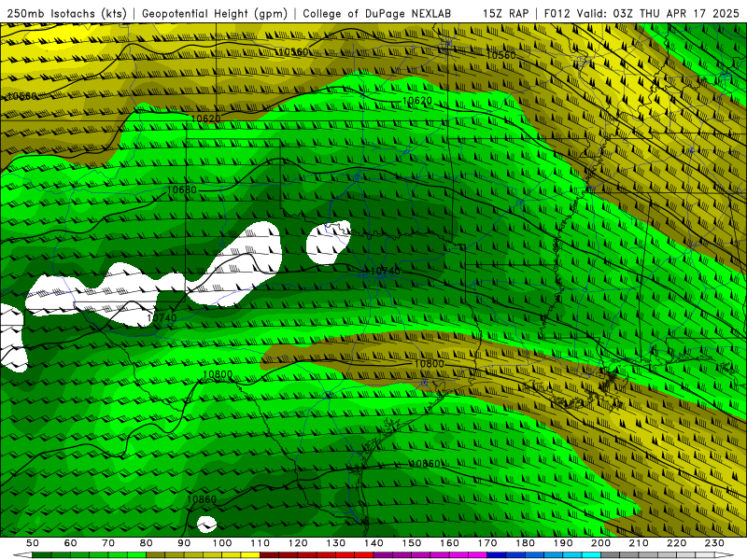Screen dimensions: 747x560
Task: Select the 60 value on the color scale
Action: pos(71,543)
